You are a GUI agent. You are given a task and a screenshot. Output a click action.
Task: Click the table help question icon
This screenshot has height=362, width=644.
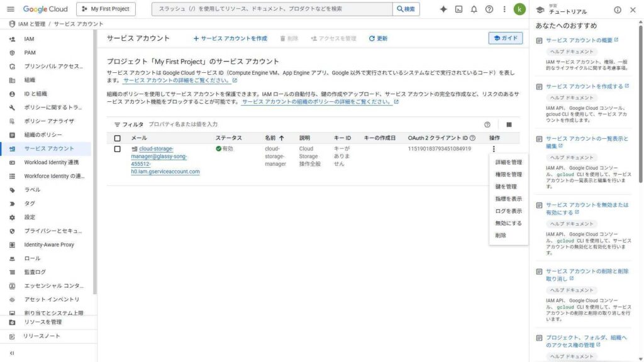coord(487,125)
